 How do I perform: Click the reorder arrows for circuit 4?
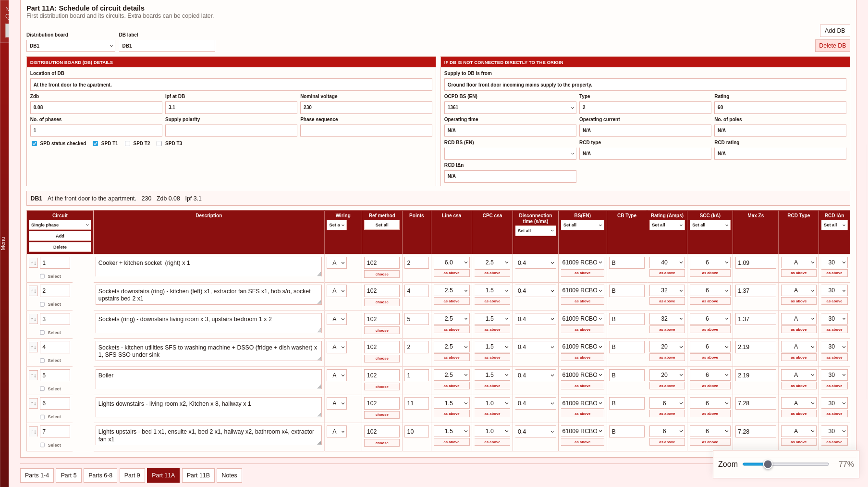tap(33, 347)
